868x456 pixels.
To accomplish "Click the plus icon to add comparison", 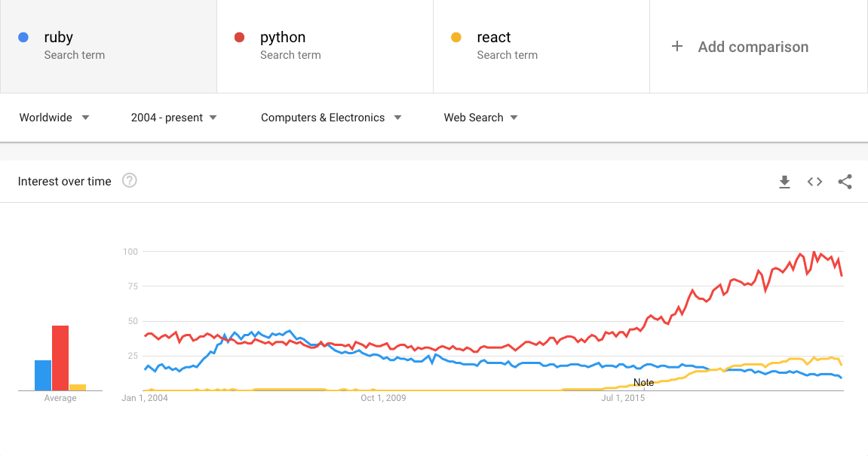I will coord(677,47).
